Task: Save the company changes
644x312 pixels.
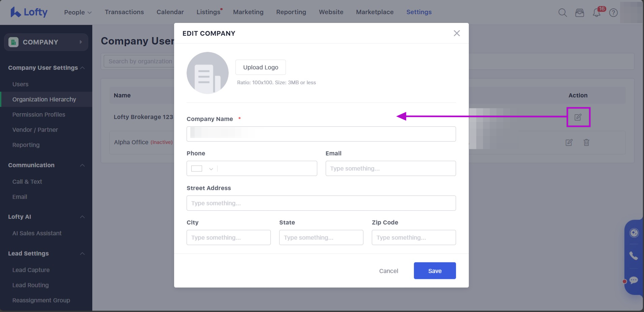Action: [435, 271]
